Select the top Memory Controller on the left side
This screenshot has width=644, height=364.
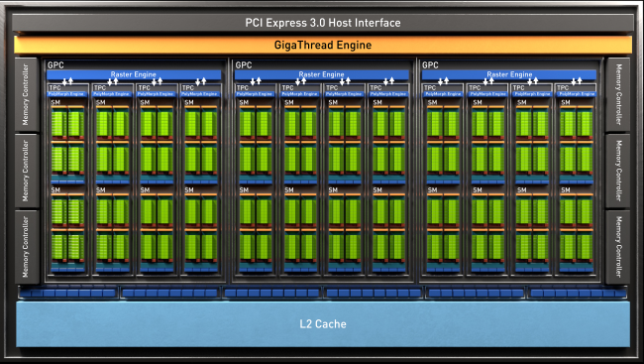coord(27,94)
